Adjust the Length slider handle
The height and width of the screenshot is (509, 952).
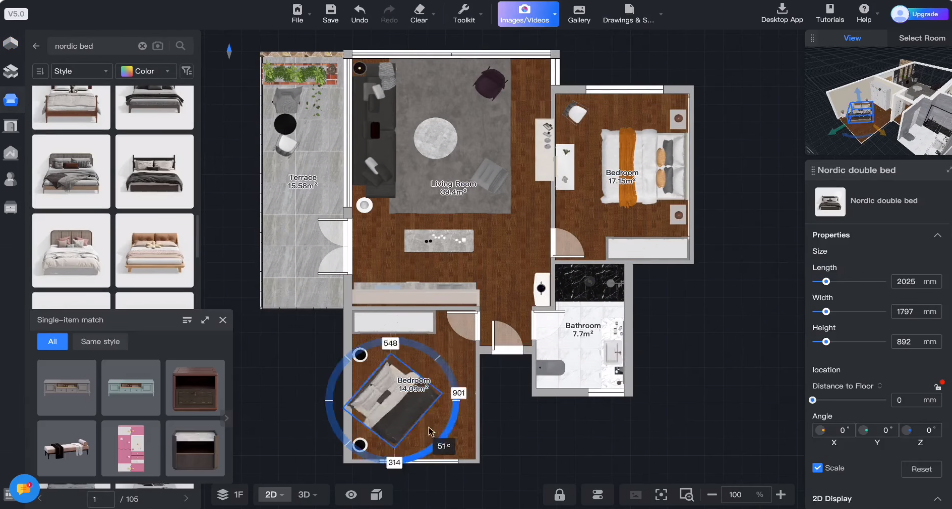[826, 281]
